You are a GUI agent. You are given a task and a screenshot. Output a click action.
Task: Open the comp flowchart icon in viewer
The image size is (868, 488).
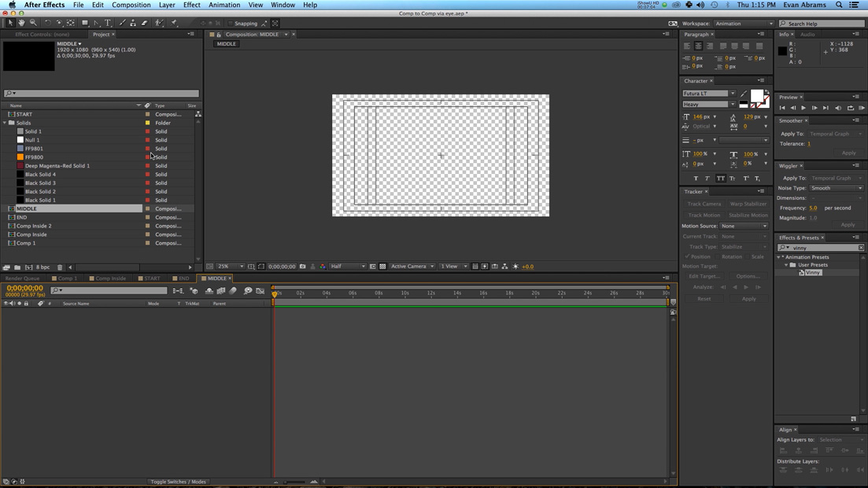[504, 267]
